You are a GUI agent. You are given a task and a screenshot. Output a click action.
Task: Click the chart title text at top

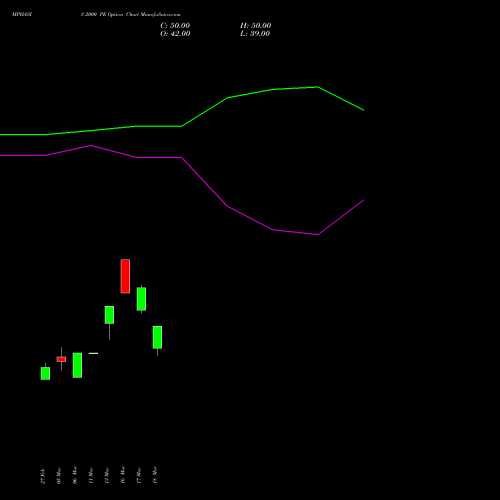pyautogui.click(x=130, y=15)
